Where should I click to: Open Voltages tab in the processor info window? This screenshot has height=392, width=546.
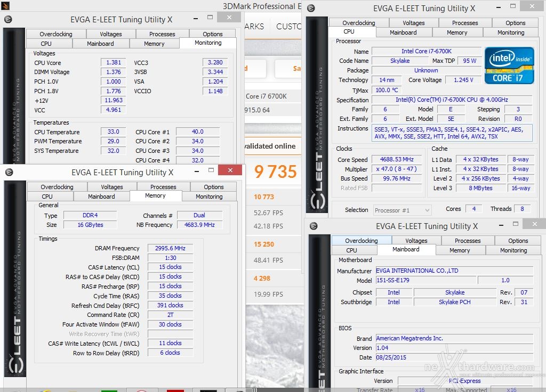414,22
